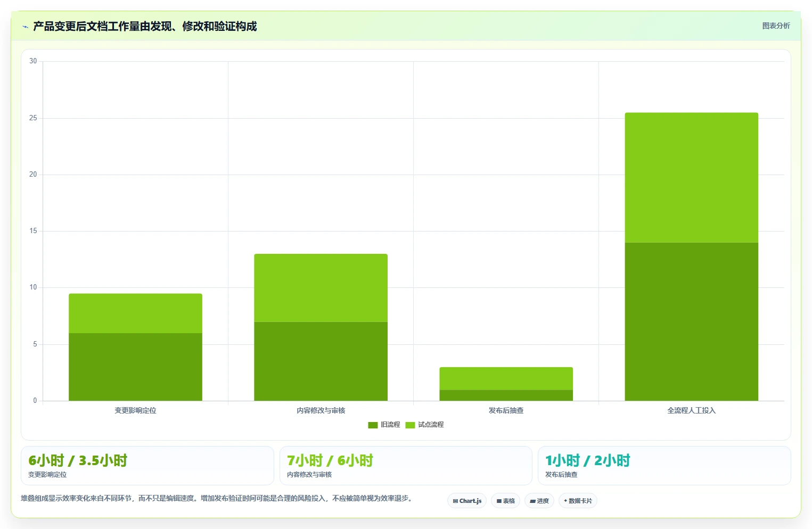The image size is (812, 529).
Task: Click the 变更影响定位 card caption
Action: tap(47, 475)
